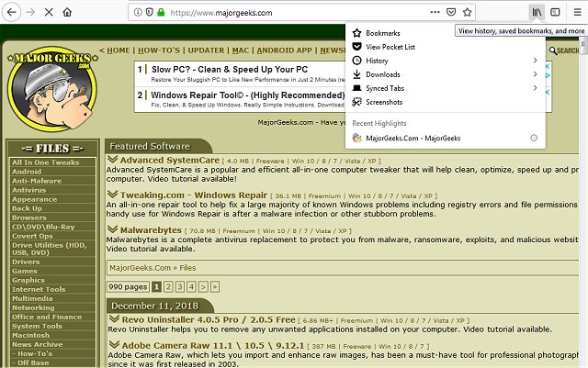The height and width of the screenshot is (368, 588).
Task: Expand Revo Uninstaller entry chevron
Action: (x=114, y=319)
